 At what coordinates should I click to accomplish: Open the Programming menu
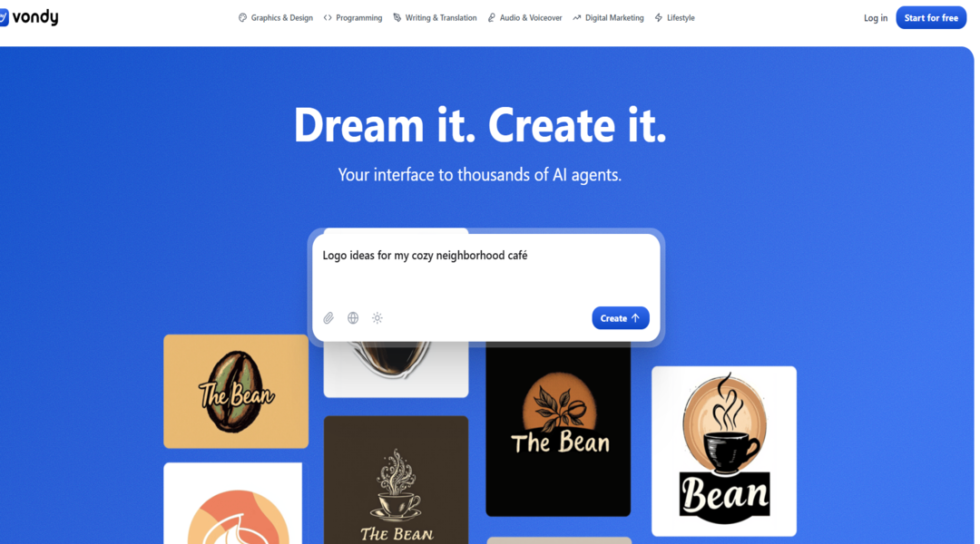click(x=352, y=17)
